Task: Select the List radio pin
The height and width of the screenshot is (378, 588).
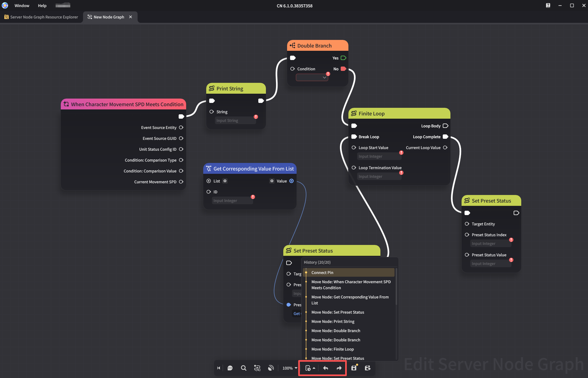Action: [209, 181]
